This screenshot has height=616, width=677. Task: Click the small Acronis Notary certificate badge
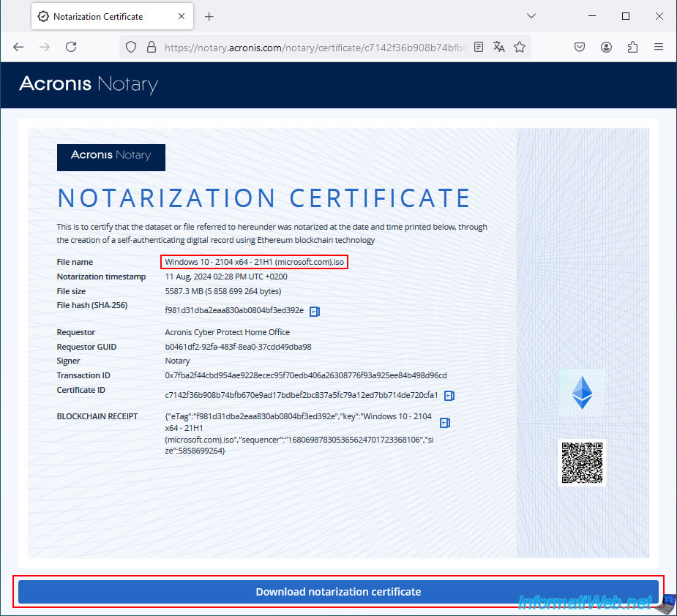(x=111, y=157)
